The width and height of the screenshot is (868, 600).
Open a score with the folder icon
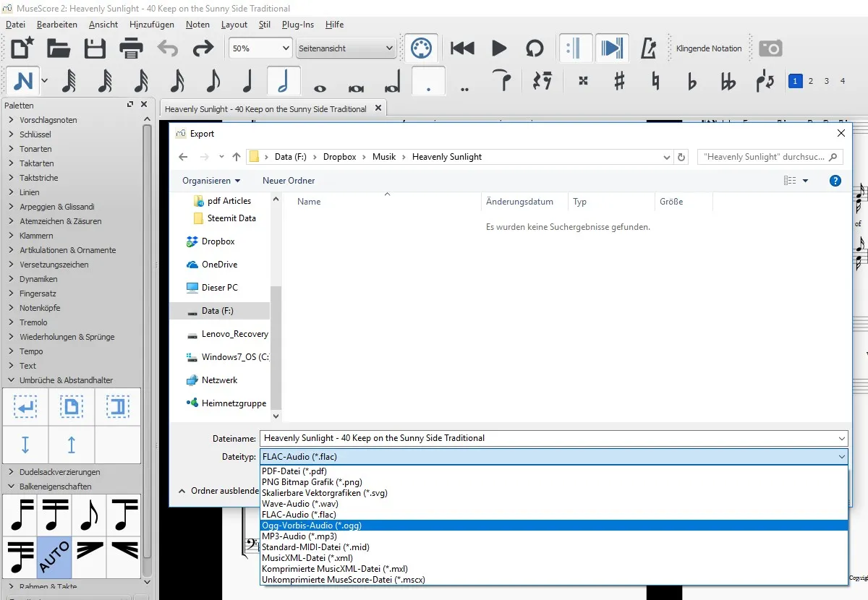click(59, 48)
